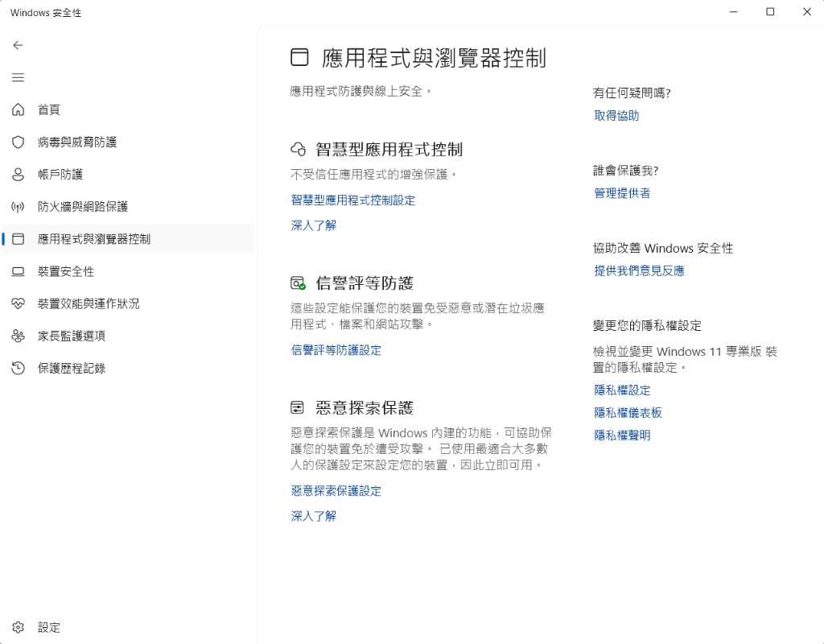Close the Windows 安全性 window
The height and width of the screenshot is (644, 824).
(807, 11)
